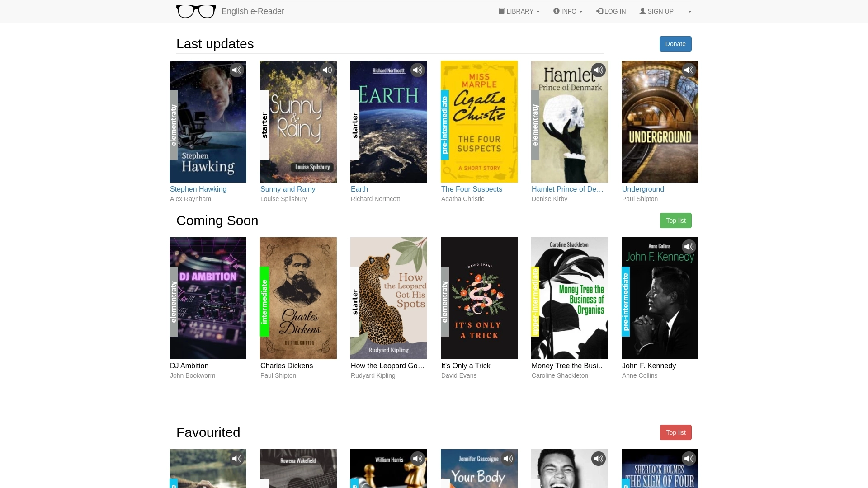Expand the INFO dropdown menu
Screen dimensions: 868x488
568,11
